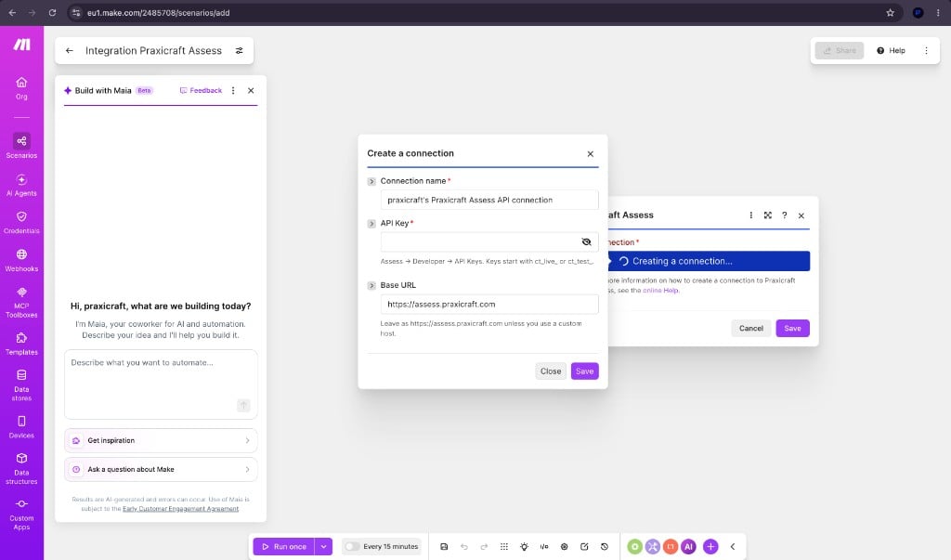
Task: Open the Org home in sidebar
Action: [21, 88]
